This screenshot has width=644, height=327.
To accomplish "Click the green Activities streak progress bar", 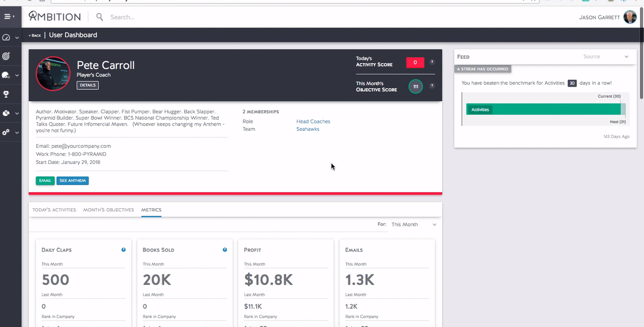I will coord(543,109).
